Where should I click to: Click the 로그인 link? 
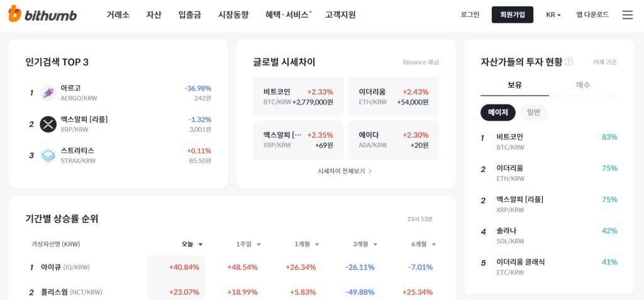470,14
